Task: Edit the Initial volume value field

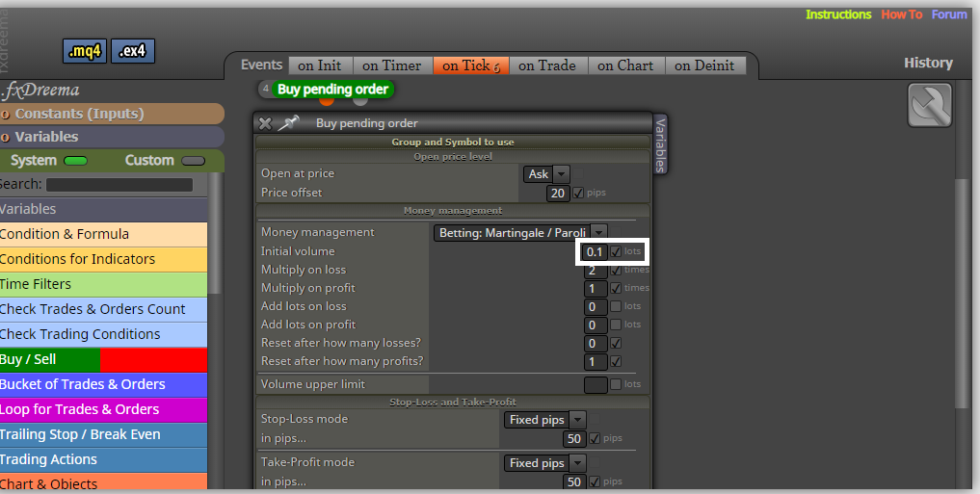Action: coord(594,251)
